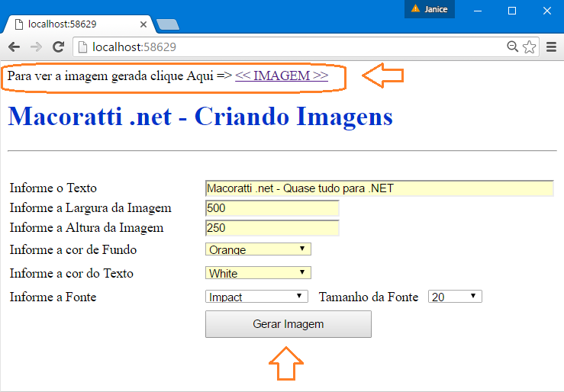
Task: Click the browser forward arrow
Action: [x=36, y=47]
